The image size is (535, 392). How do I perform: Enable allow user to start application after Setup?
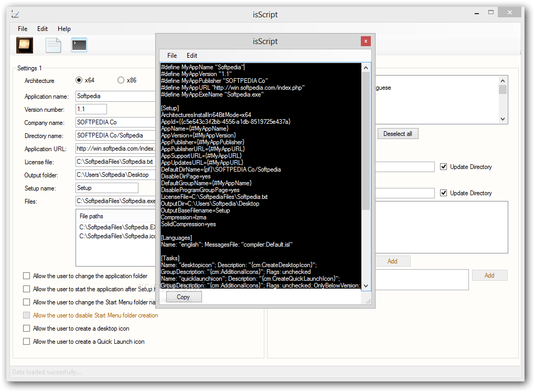(26, 289)
